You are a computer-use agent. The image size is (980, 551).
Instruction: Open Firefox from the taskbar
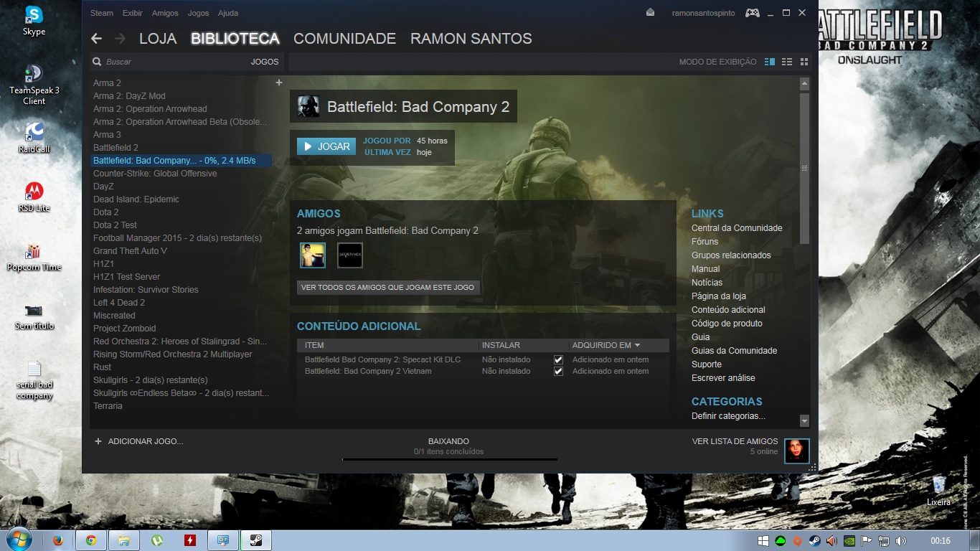(x=58, y=540)
